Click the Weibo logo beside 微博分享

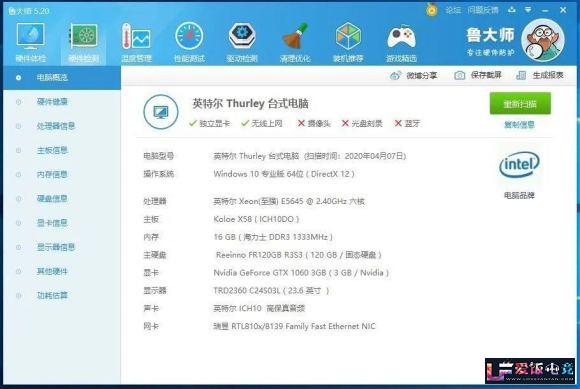(x=395, y=75)
